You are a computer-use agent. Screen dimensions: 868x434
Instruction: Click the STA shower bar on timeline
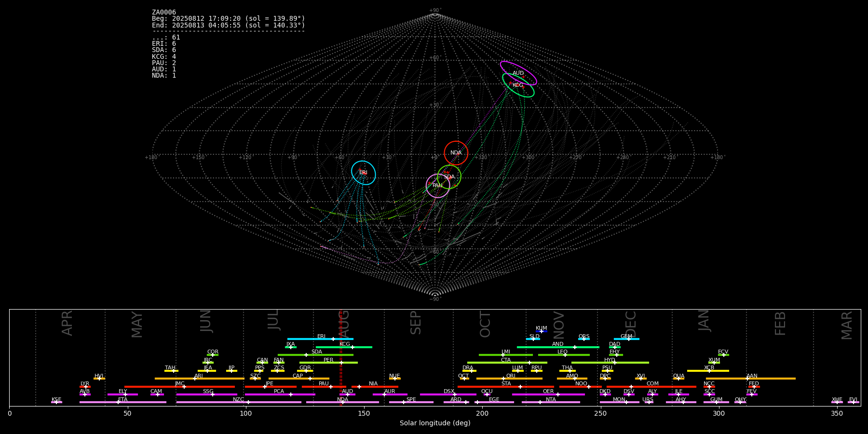click(x=506, y=387)
